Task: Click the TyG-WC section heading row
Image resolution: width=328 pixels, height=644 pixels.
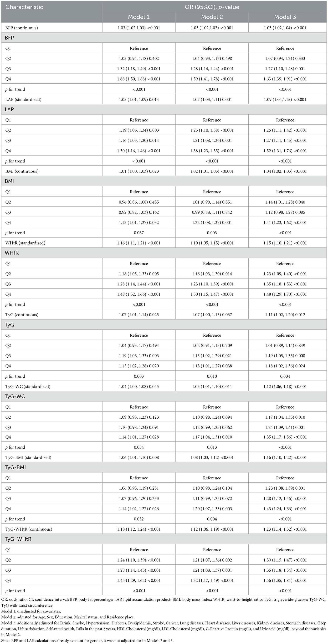Action: point(15,396)
